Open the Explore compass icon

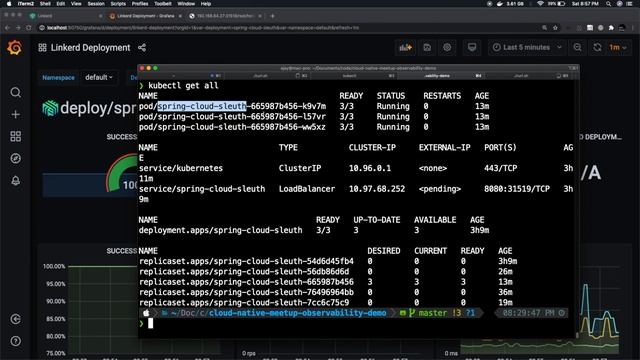pyautogui.click(x=16, y=158)
